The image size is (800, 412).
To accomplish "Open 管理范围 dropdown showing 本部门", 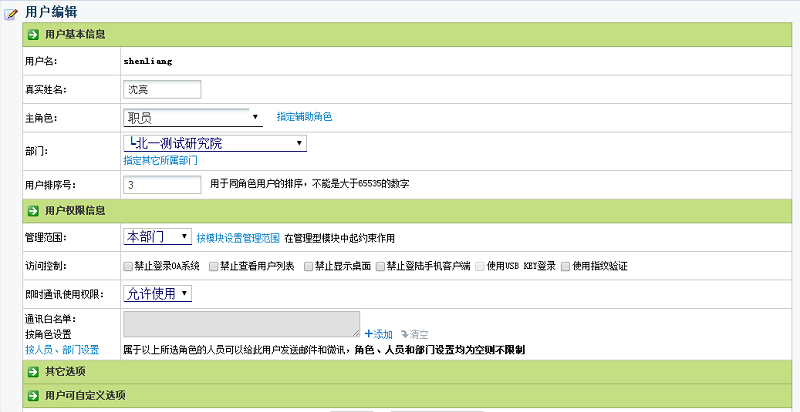I will click(x=156, y=237).
